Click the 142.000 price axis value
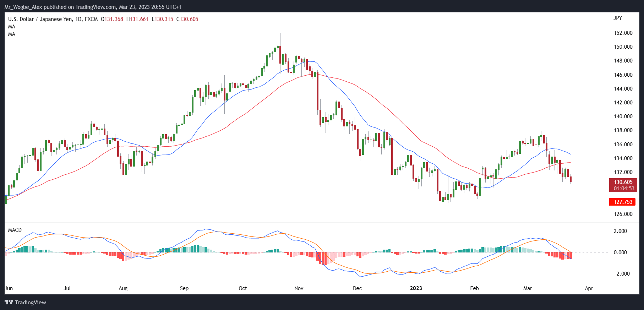644x310 pixels. coord(623,103)
